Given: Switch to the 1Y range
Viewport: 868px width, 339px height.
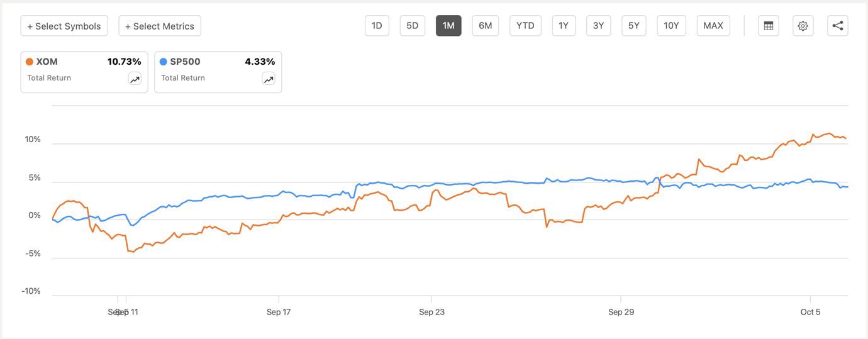Looking at the screenshot, I should tap(563, 26).
